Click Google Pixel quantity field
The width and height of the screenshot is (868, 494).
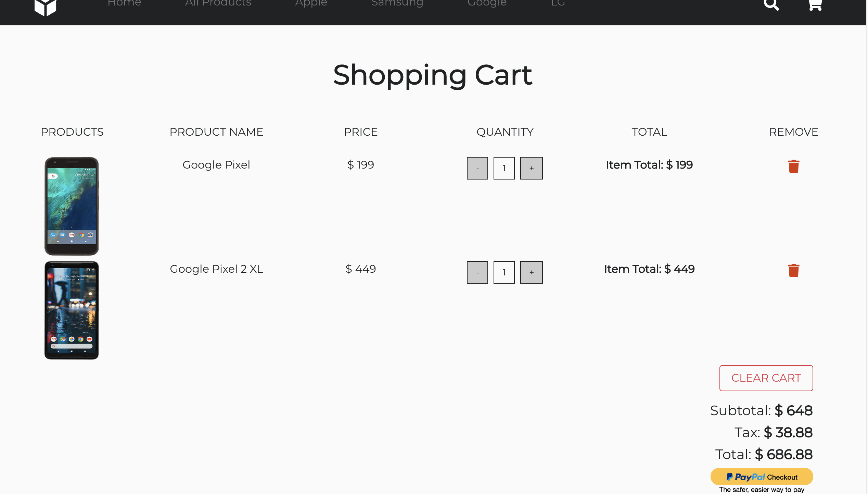click(x=504, y=168)
